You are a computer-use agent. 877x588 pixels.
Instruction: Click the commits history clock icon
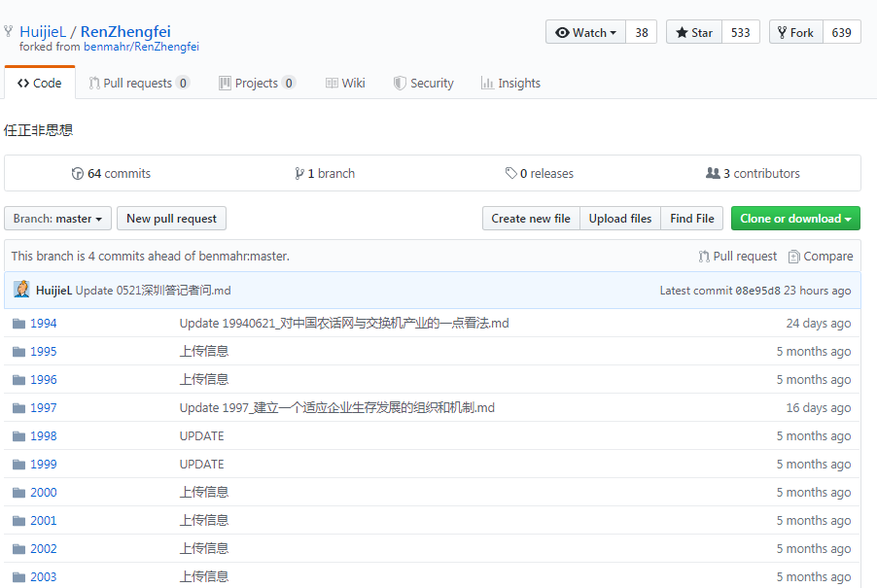tap(77, 174)
